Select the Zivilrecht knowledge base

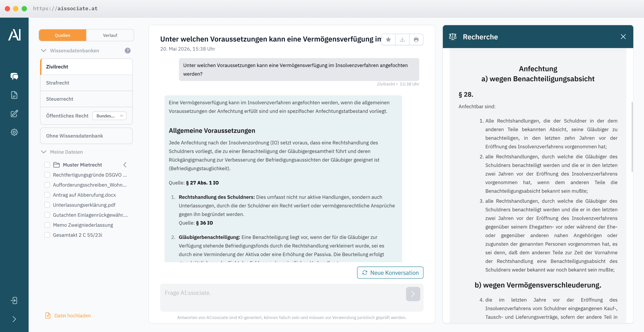coord(86,67)
